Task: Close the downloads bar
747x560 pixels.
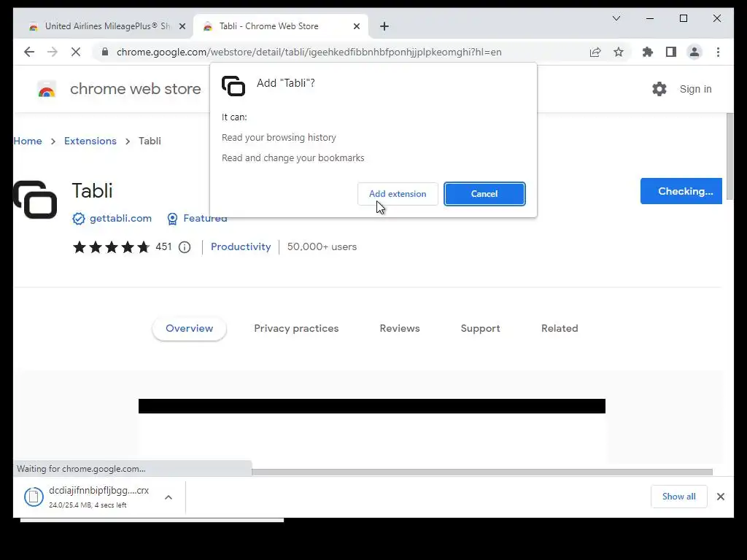Action: [720, 497]
